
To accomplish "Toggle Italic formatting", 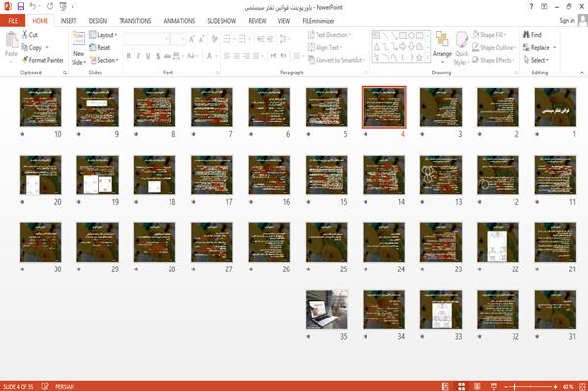I will [x=138, y=56].
